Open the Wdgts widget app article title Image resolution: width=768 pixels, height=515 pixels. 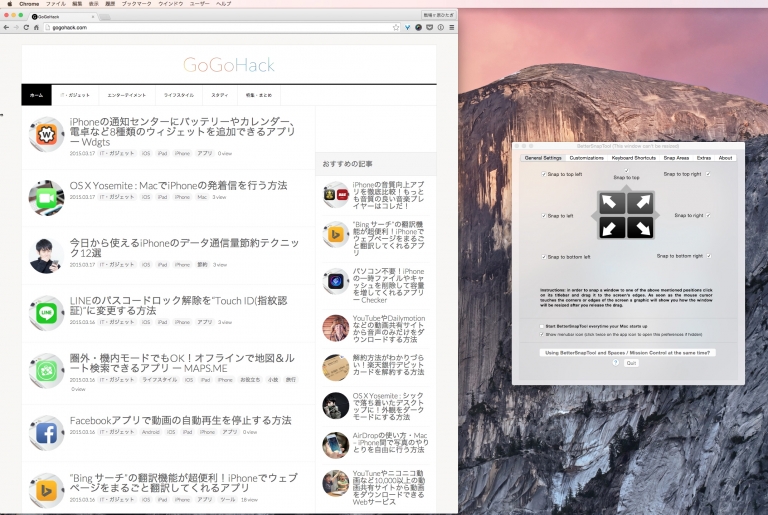[x=183, y=132]
